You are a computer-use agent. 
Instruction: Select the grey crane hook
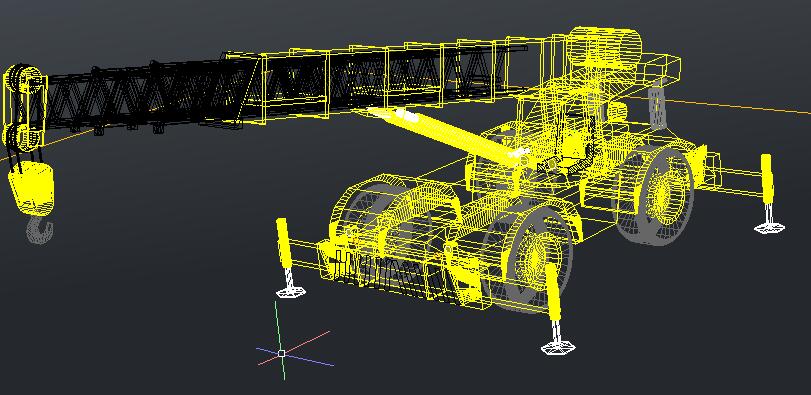(40, 229)
